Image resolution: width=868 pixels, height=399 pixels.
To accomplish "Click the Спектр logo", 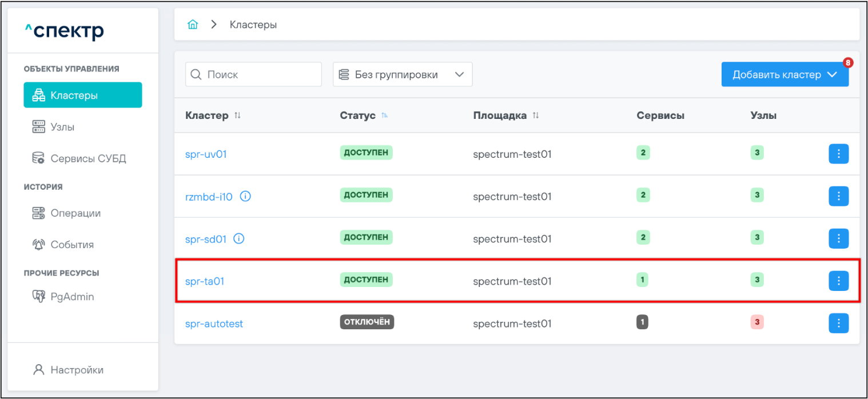I will point(65,31).
